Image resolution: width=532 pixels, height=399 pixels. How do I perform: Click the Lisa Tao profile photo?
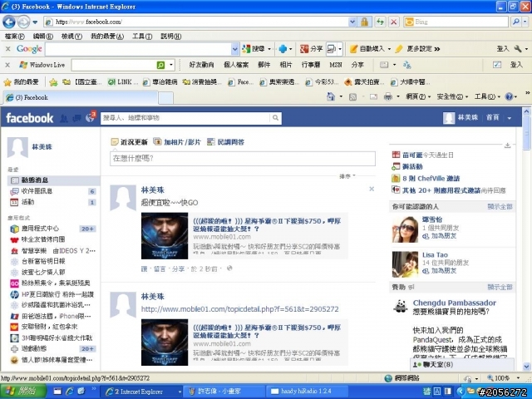point(405,264)
